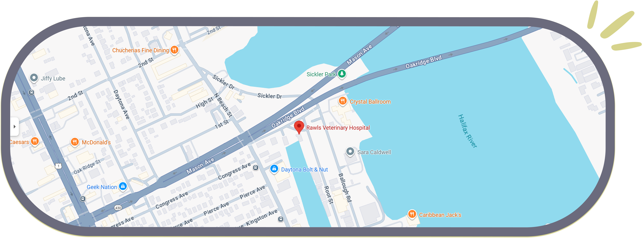The height and width of the screenshot is (238, 644).
Task: Click the Crystal Ballroom text label
Action: click(x=370, y=102)
